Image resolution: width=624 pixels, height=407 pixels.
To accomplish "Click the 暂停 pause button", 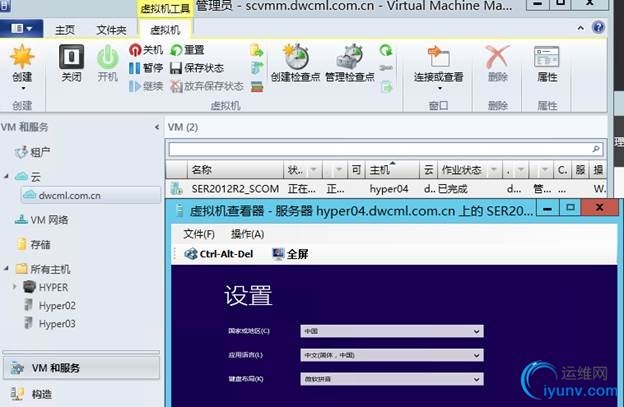I will [146, 68].
